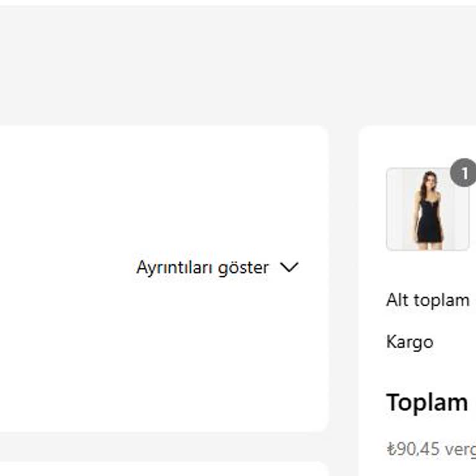Click the Kargo row label
The height and width of the screenshot is (476, 476).
click(x=409, y=342)
